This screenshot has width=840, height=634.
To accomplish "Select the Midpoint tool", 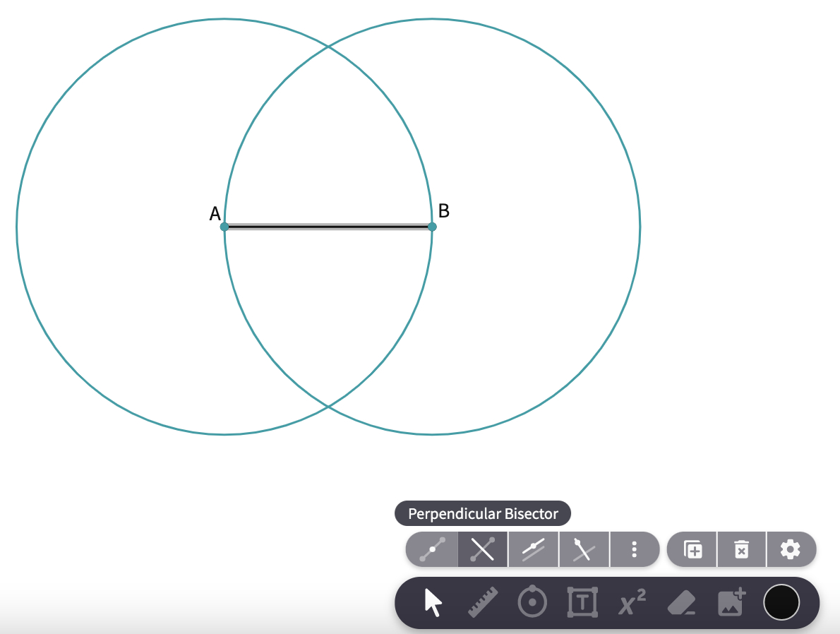I will 431,549.
